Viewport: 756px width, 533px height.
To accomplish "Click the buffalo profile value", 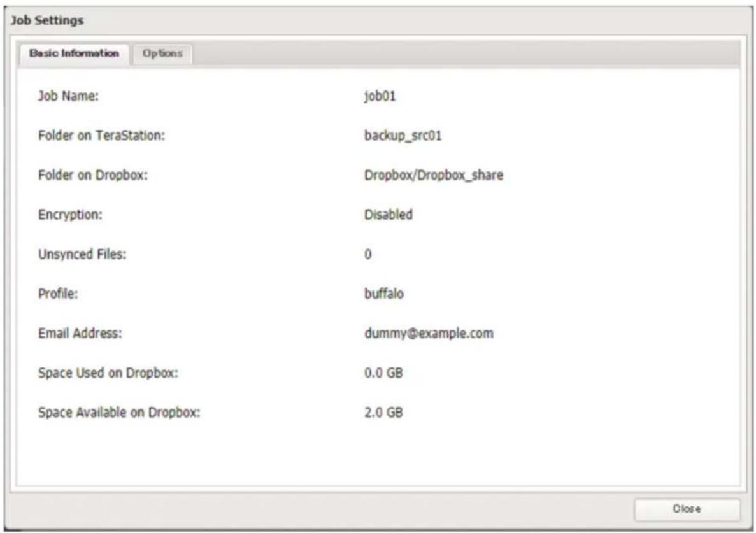I will point(384,294).
